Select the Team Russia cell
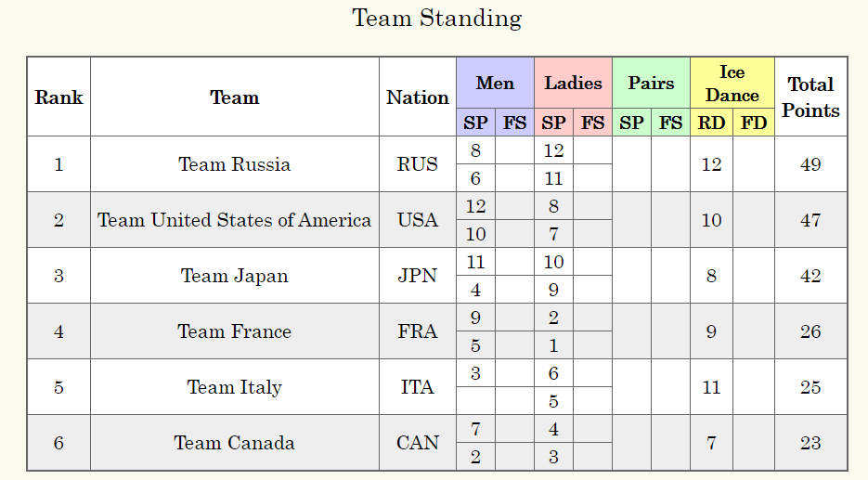Image resolution: width=868 pixels, height=480 pixels. pyautogui.click(x=234, y=164)
